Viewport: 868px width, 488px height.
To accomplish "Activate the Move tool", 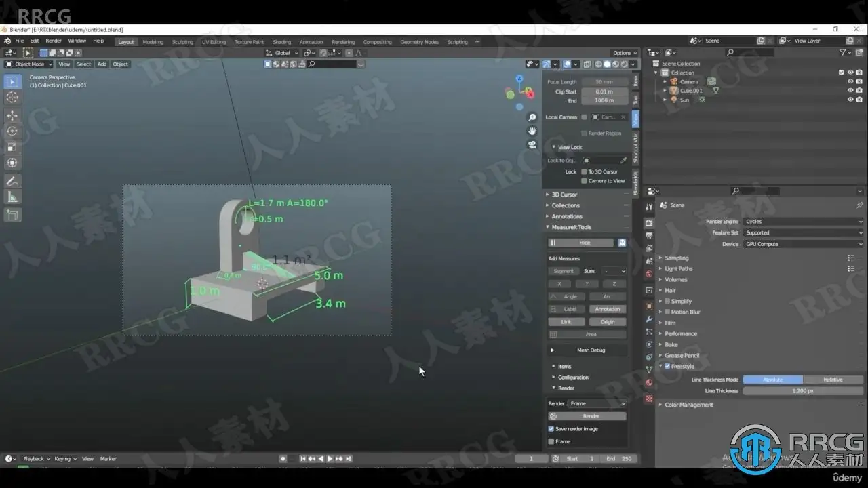I will click(x=12, y=116).
